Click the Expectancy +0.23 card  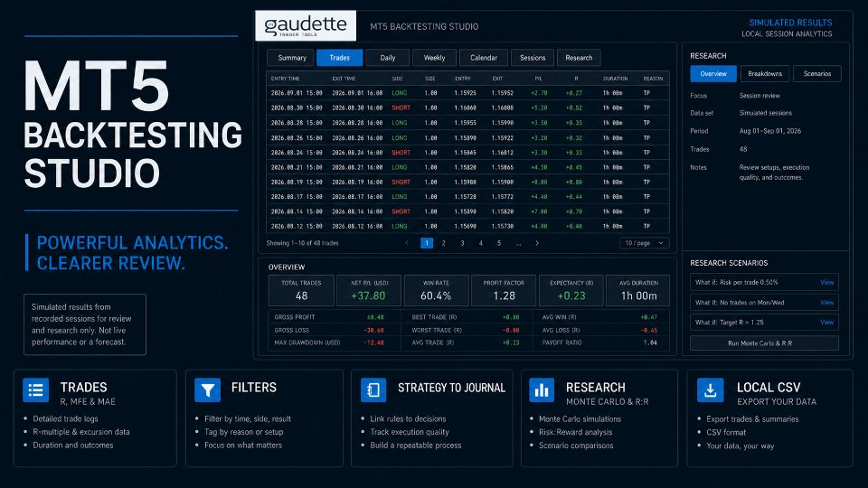coord(571,290)
